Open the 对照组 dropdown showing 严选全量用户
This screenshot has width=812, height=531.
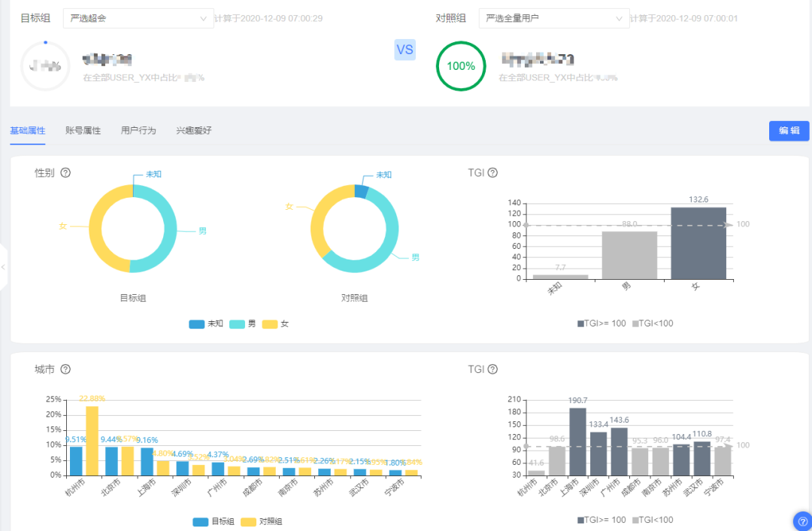554,18
